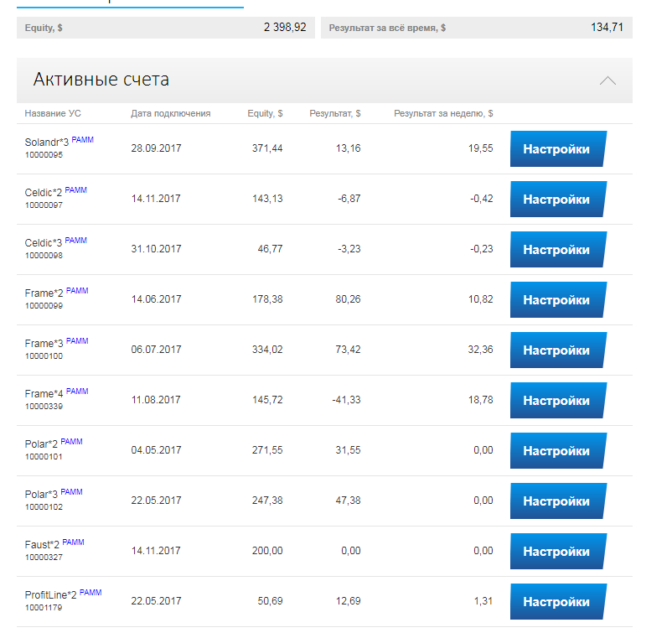This screenshot has width=672, height=633.
Task: Click the ProfitLine*2 account name
Action: click(x=50, y=596)
